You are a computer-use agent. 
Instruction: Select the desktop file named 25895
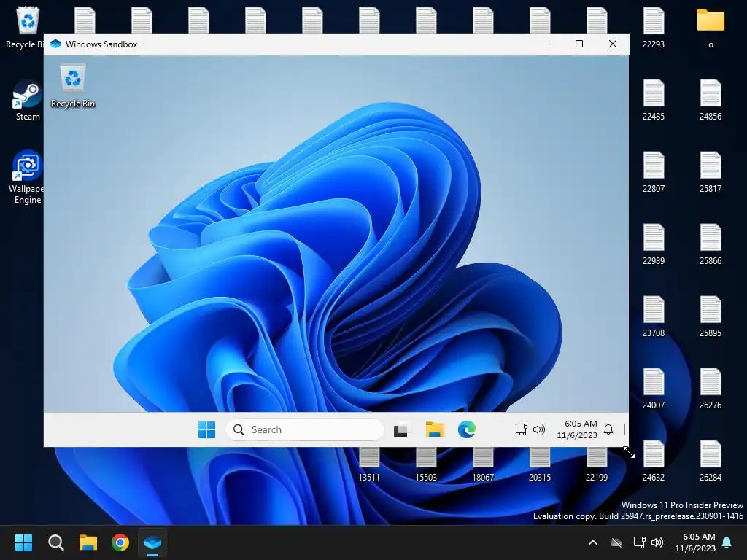[711, 316]
